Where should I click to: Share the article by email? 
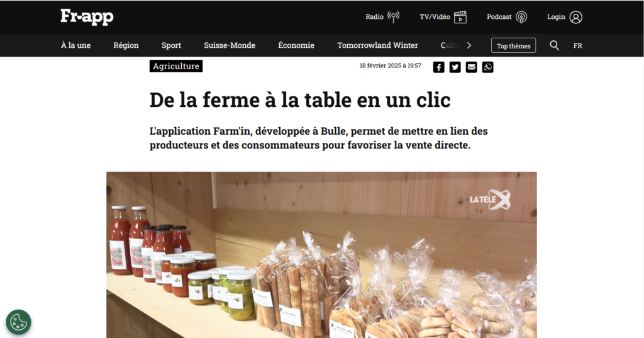click(472, 67)
